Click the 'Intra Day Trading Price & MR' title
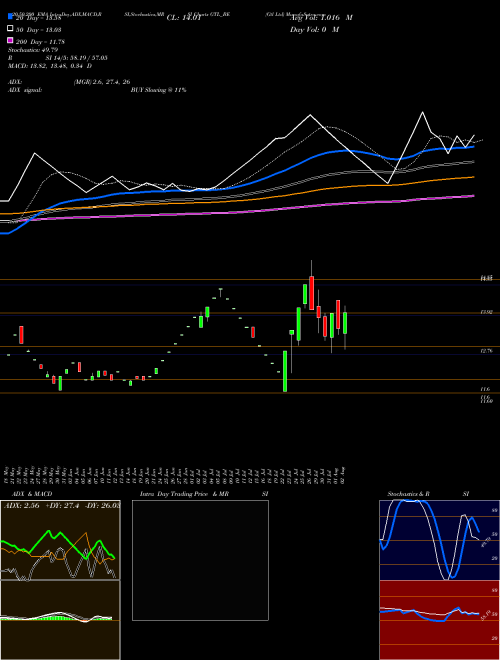Viewport: 500px width, 660px height. pos(184,494)
